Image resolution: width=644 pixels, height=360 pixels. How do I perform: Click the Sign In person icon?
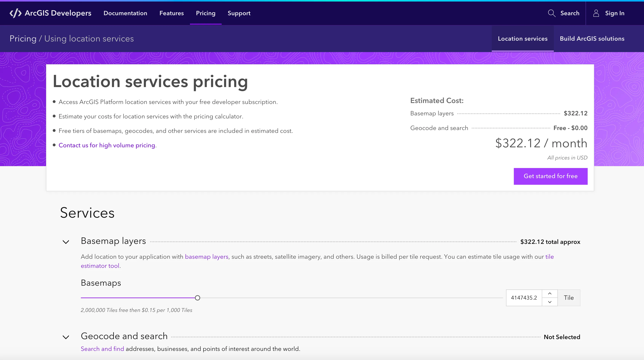click(x=596, y=13)
